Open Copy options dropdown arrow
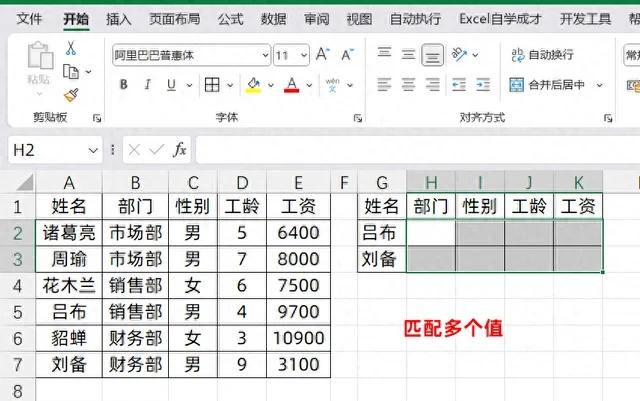The image size is (640, 401). (89, 72)
